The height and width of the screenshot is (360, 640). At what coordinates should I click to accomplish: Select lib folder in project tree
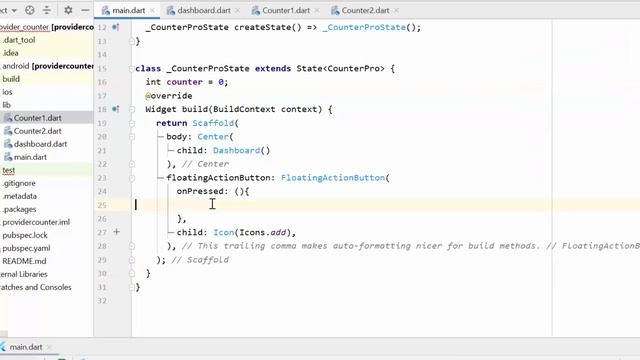7,105
